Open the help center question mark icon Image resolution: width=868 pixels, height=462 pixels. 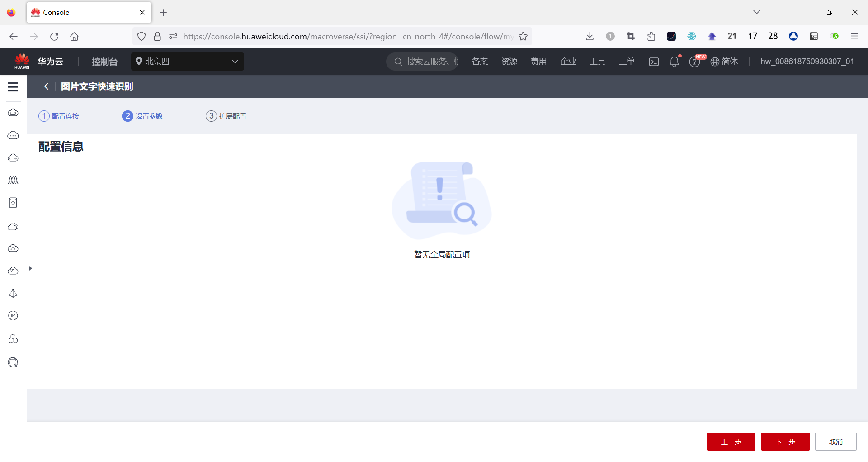[x=695, y=62]
